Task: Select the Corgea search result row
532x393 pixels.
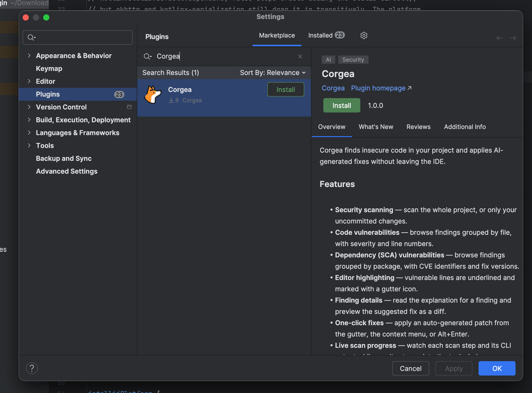Action: point(224,98)
